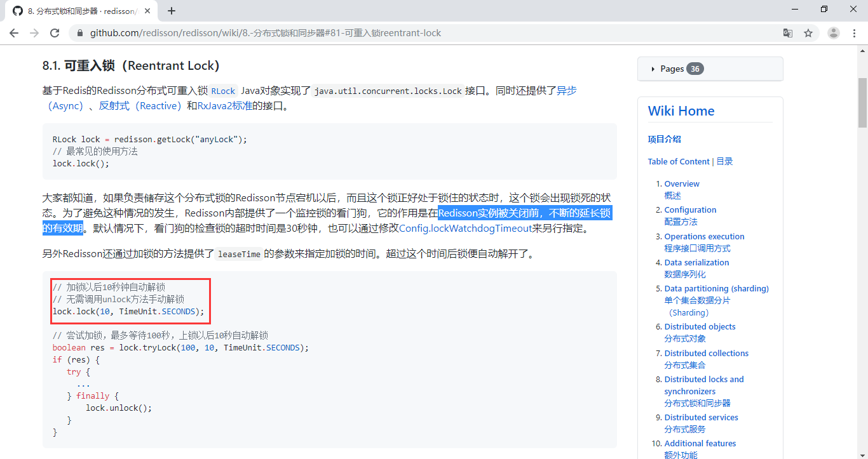Click the leaseTime inline code
868x459 pixels.
(x=239, y=255)
